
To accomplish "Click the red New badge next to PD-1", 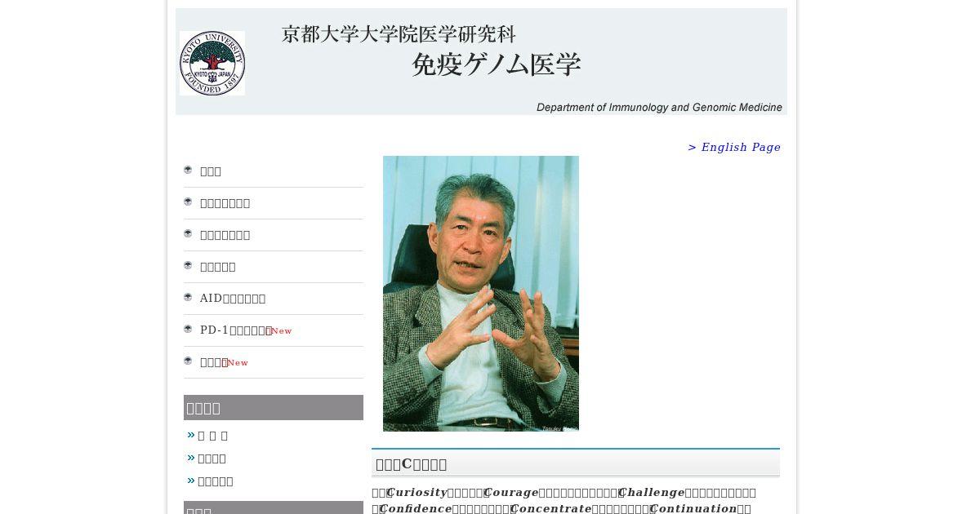I will click(x=281, y=330).
